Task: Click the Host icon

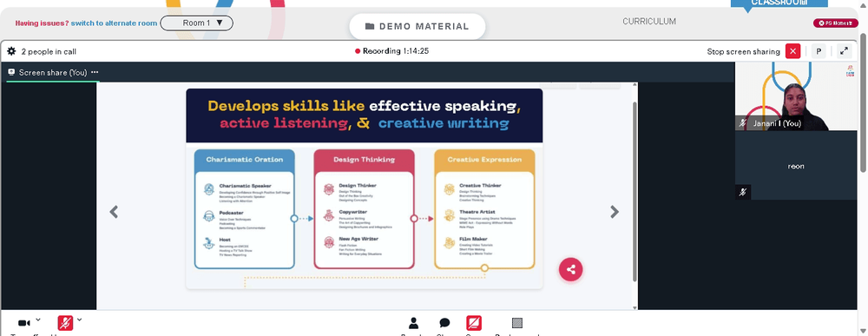Action: click(x=208, y=242)
